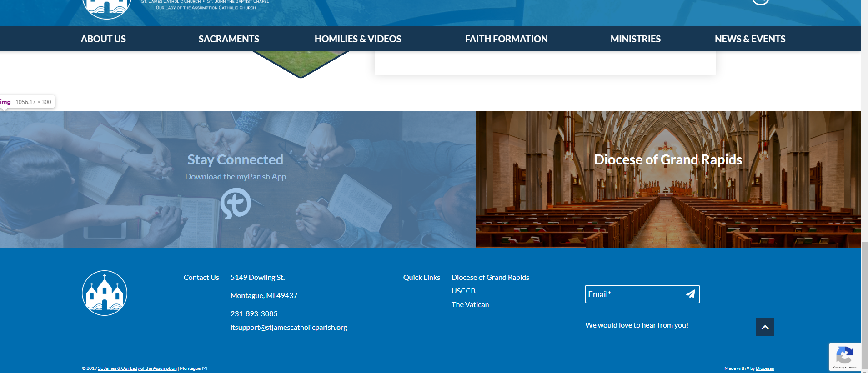Click the Diocesan credit link
This screenshot has width=868, height=373.
pos(765,368)
